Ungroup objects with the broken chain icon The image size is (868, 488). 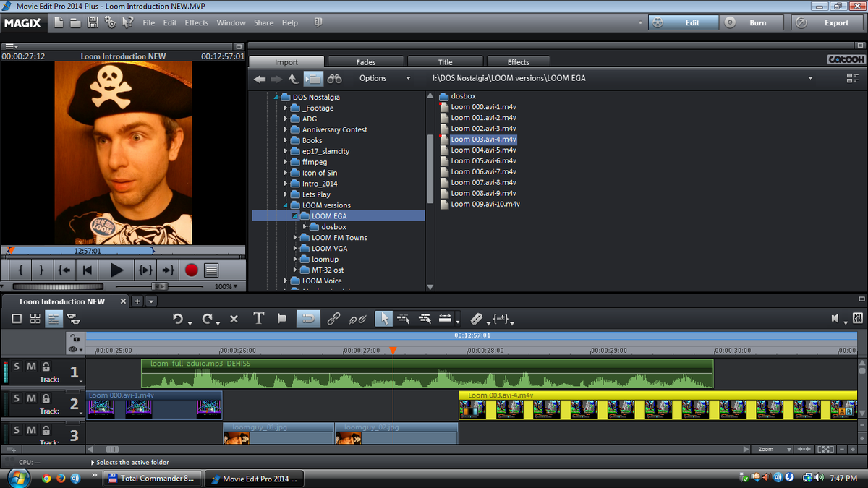coord(357,319)
